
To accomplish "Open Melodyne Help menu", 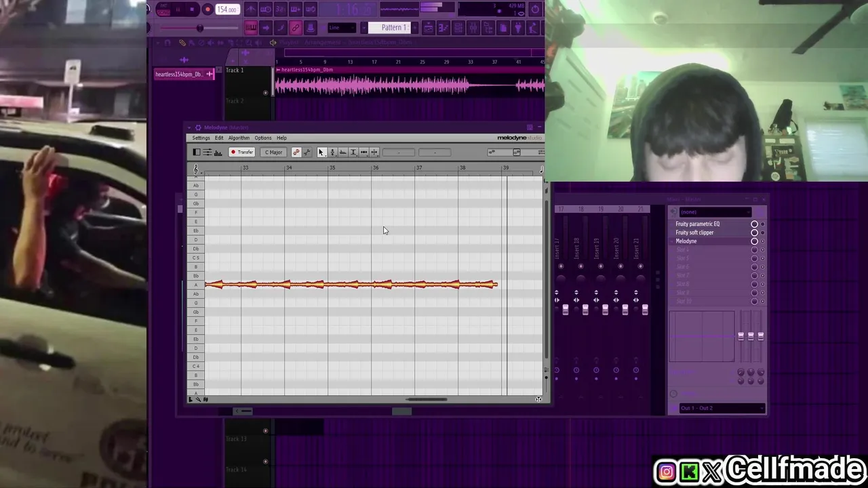I will point(281,138).
